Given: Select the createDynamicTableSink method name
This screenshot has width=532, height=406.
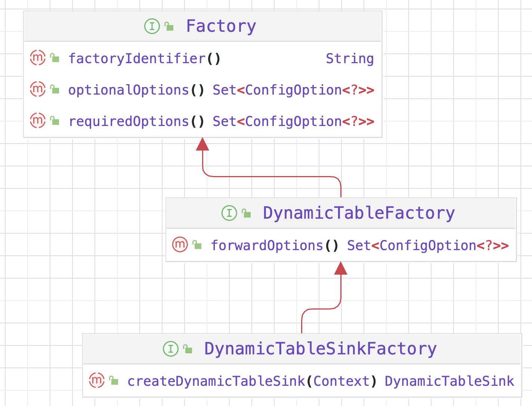Looking at the screenshot, I should 216,381.
